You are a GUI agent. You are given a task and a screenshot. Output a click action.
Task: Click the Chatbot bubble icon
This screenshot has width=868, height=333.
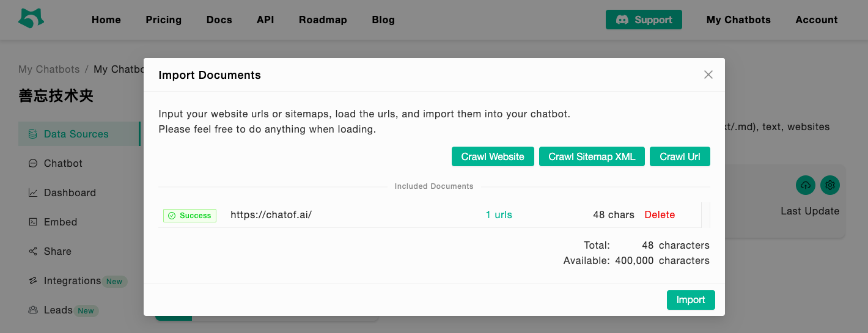tap(33, 163)
